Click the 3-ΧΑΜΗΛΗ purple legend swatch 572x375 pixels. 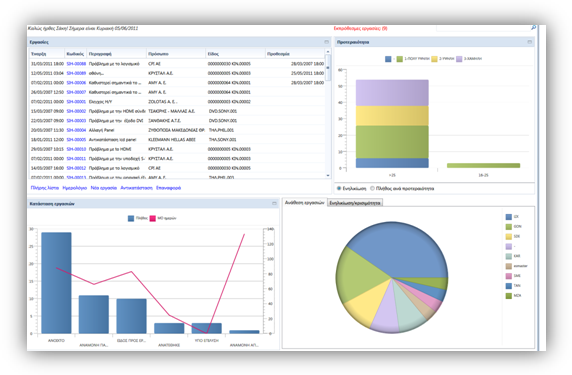(x=459, y=59)
